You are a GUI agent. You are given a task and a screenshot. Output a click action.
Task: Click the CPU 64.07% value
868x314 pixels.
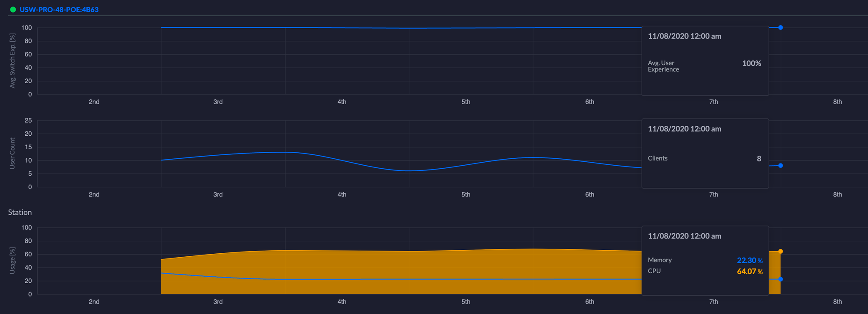(749, 271)
